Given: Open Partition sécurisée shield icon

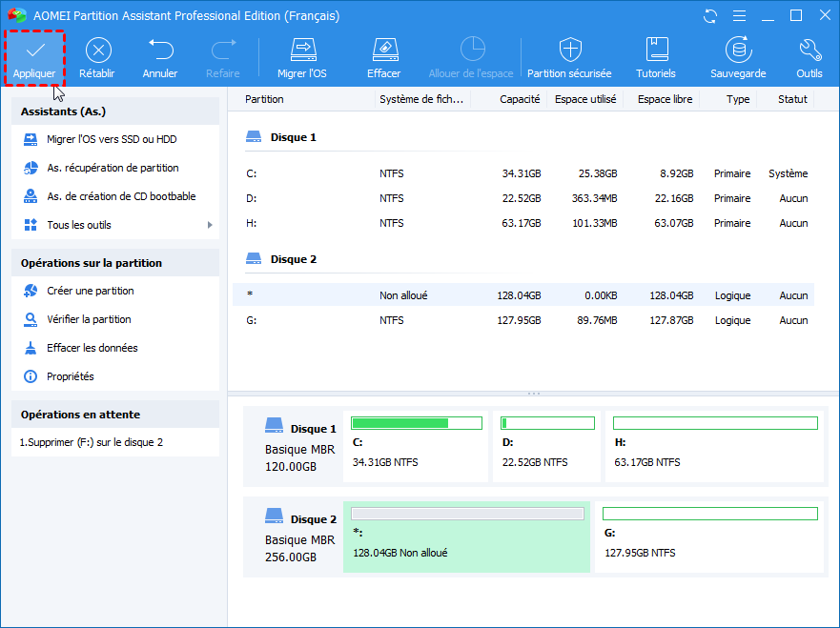Looking at the screenshot, I should pyautogui.click(x=569, y=50).
